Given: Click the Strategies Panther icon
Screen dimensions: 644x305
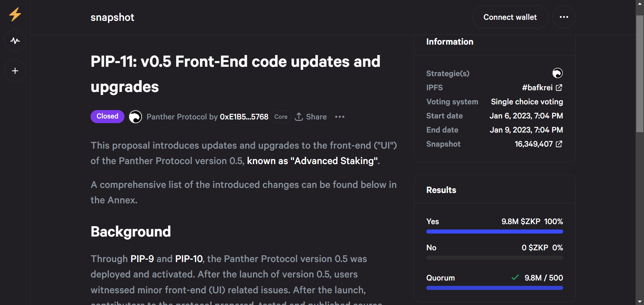Looking at the screenshot, I should [557, 73].
